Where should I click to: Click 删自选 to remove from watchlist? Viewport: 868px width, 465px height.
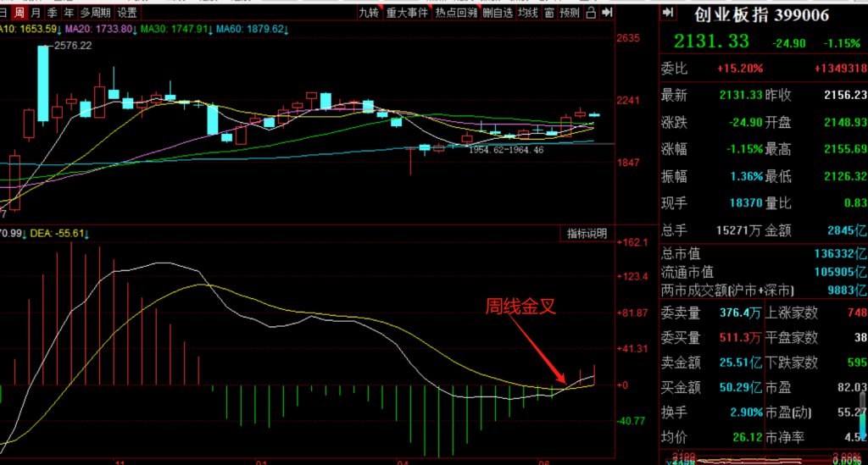pyautogui.click(x=498, y=13)
